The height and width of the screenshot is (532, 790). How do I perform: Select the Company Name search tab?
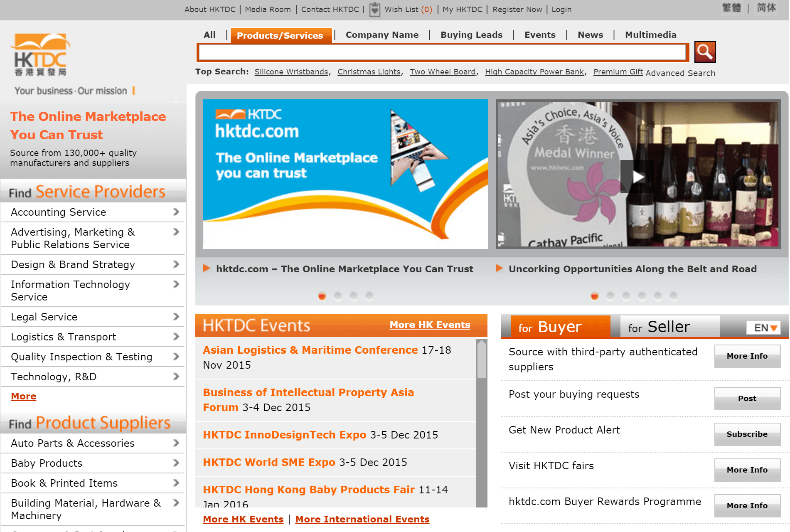[382, 35]
